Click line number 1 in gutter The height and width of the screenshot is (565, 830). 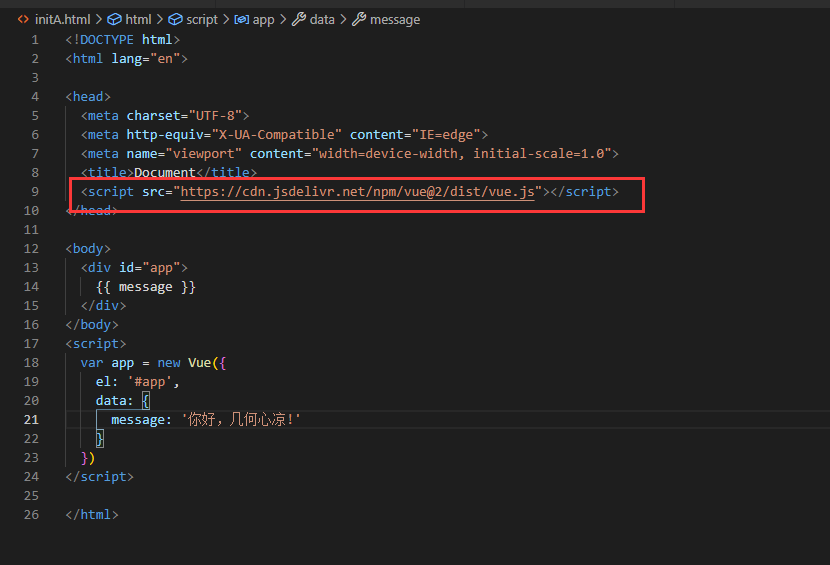35,40
